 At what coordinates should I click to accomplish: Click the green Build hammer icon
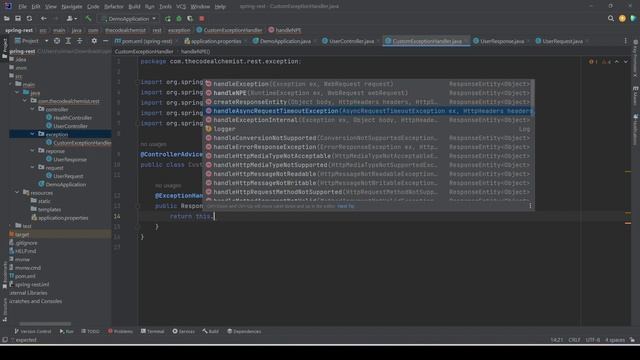(x=88, y=18)
